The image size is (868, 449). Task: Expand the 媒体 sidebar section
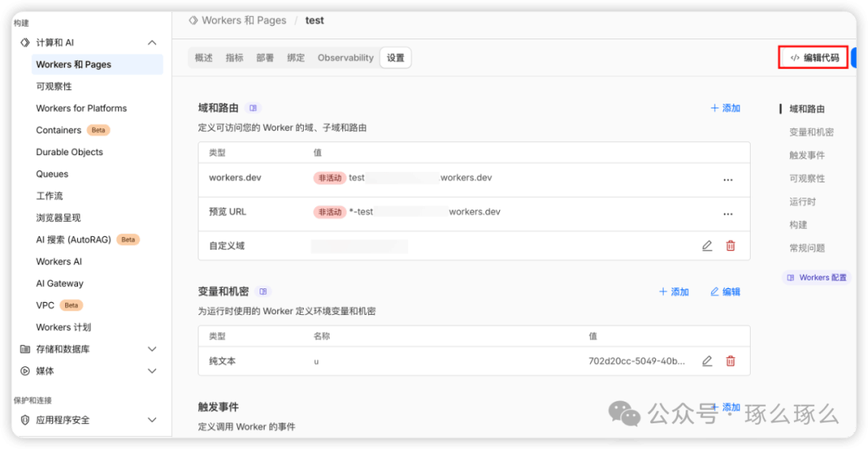pos(152,371)
